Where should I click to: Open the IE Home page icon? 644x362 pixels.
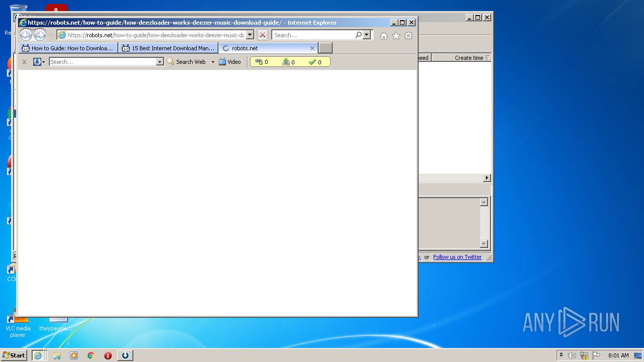coord(384,36)
